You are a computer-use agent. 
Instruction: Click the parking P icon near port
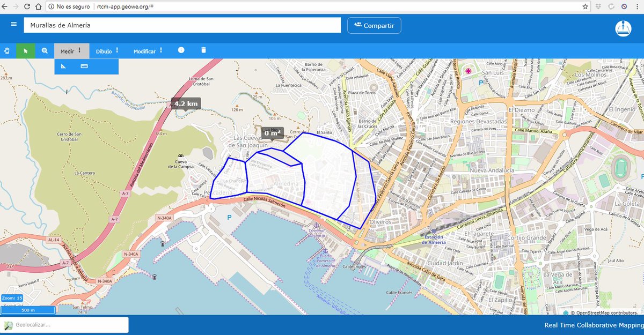coord(230,217)
